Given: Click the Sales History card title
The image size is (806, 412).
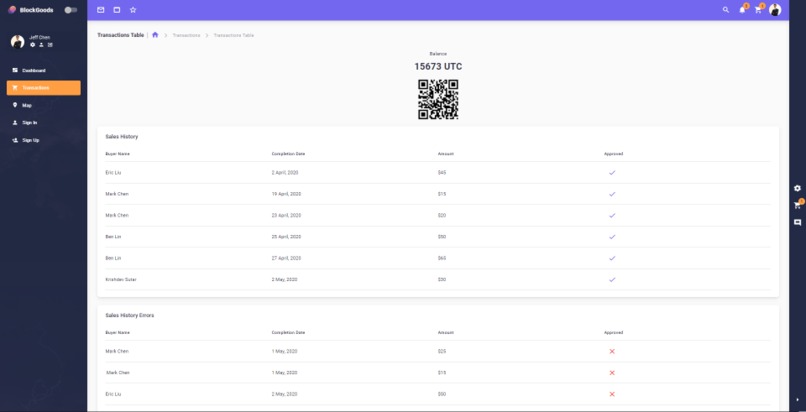Looking at the screenshot, I should (121, 137).
